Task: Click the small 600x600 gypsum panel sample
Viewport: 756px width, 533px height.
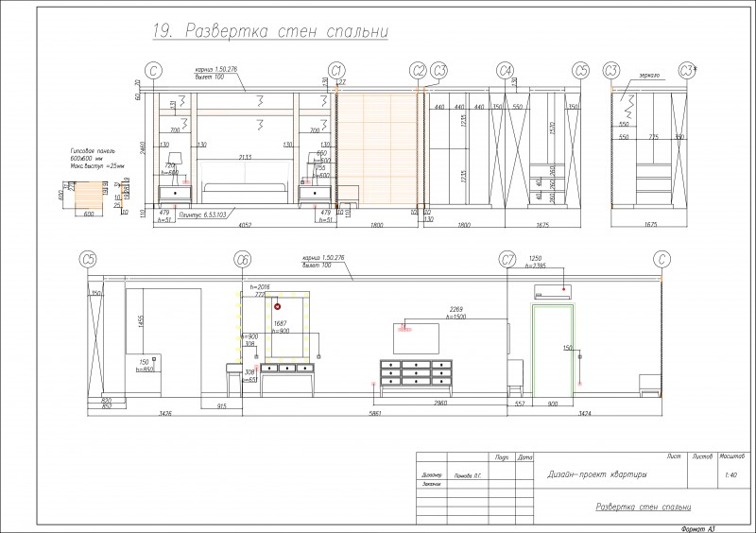Action: tap(89, 195)
